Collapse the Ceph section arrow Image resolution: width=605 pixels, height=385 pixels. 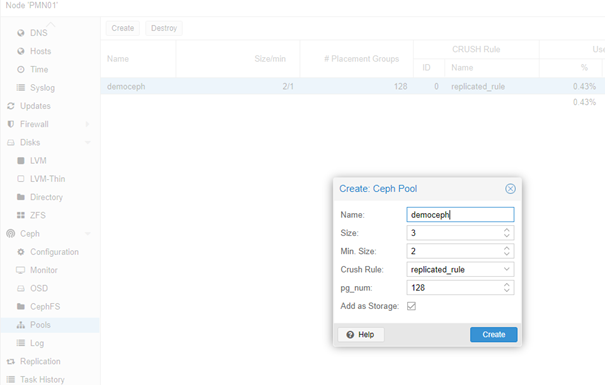pos(88,233)
